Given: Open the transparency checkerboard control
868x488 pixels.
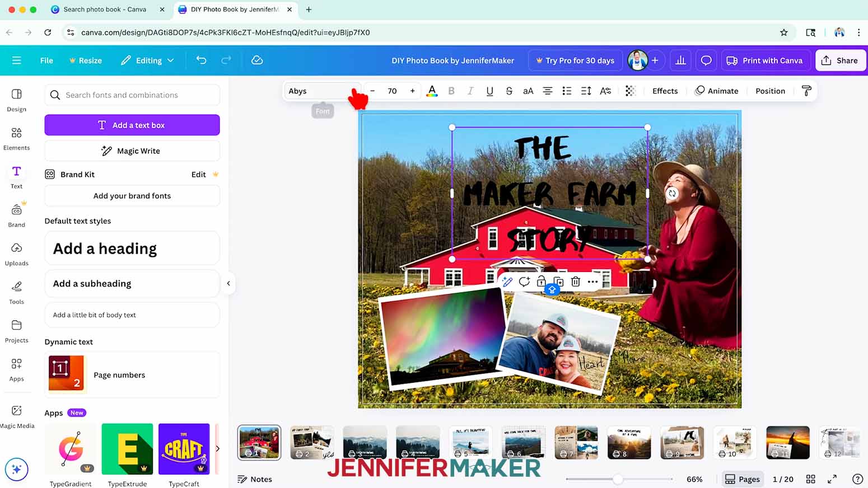Looking at the screenshot, I should [x=631, y=91].
